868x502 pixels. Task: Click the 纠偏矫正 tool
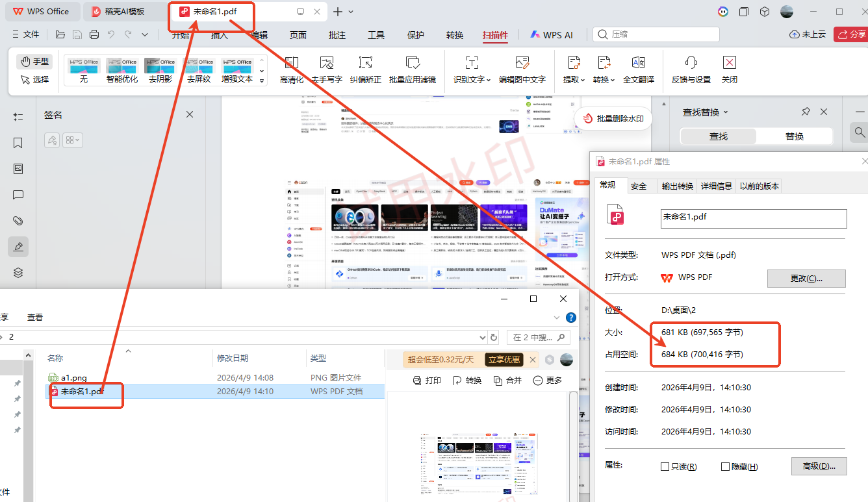pos(366,70)
